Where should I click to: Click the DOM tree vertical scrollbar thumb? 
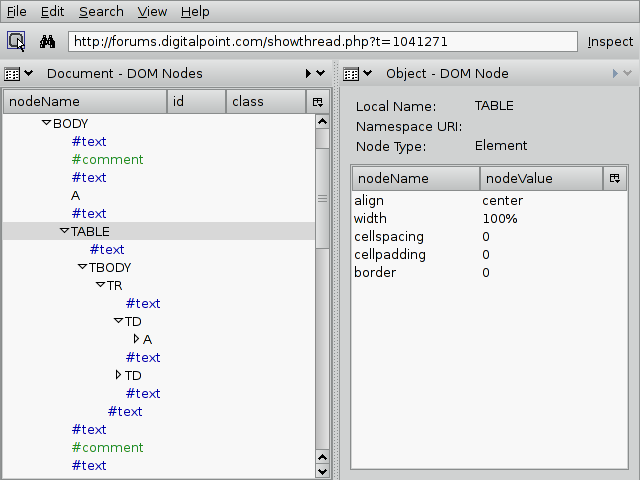322,197
